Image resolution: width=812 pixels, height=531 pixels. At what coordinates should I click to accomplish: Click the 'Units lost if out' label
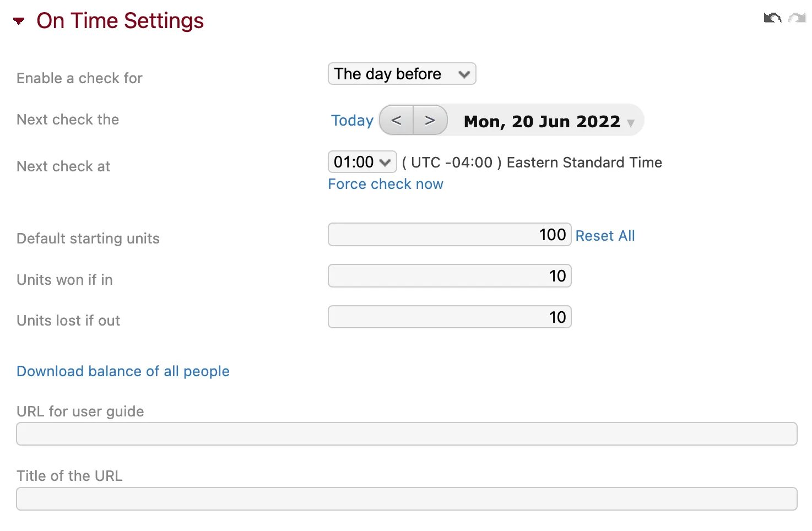[x=68, y=321]
